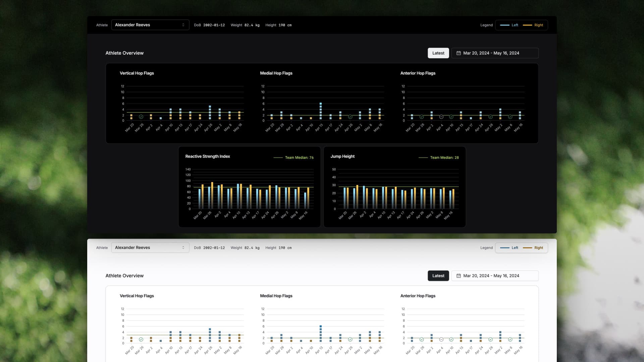
Task: Click the Vertical Hop Flags chart icon
Action: pyautogui.click(x=141, y=116)
